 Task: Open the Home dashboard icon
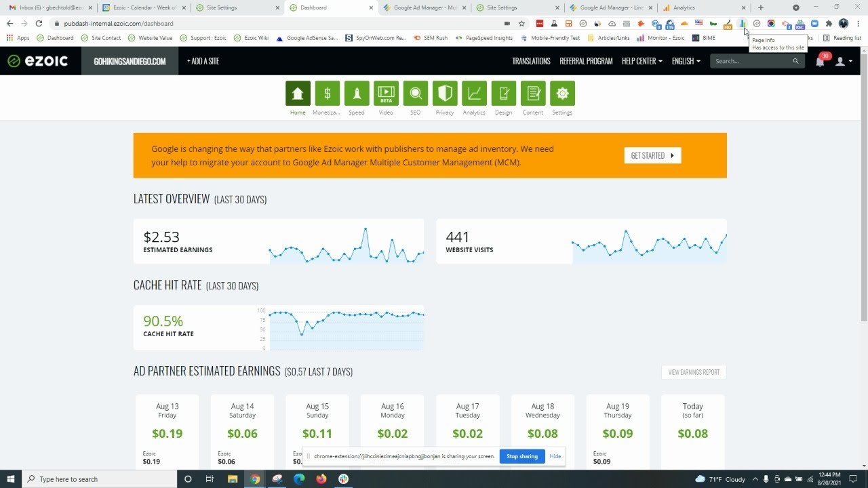[298, 94]
